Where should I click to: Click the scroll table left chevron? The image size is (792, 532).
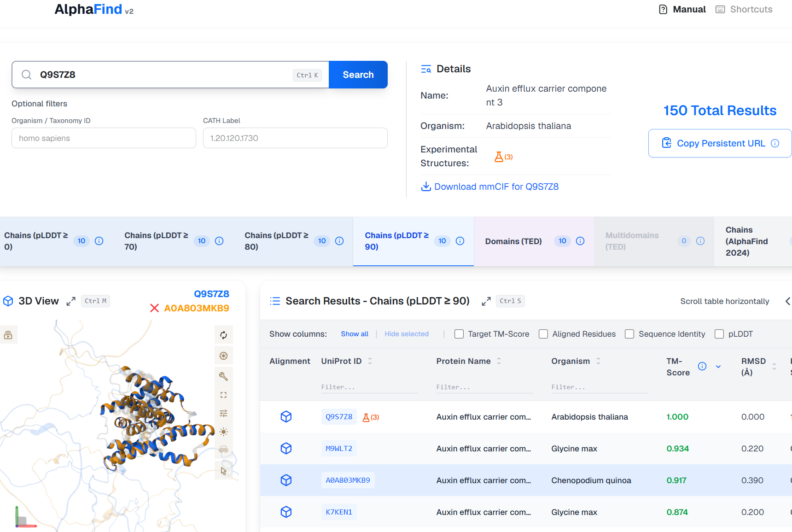coord(787,301)
